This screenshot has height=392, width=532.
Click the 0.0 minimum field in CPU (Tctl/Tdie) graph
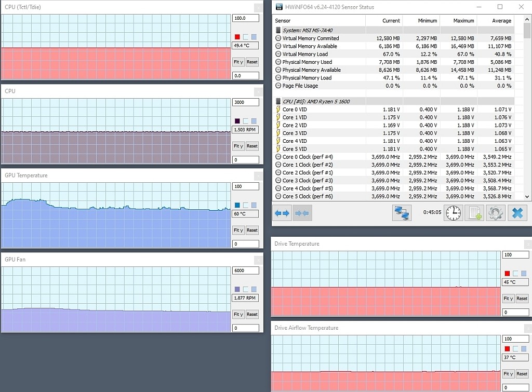[246, 76]
